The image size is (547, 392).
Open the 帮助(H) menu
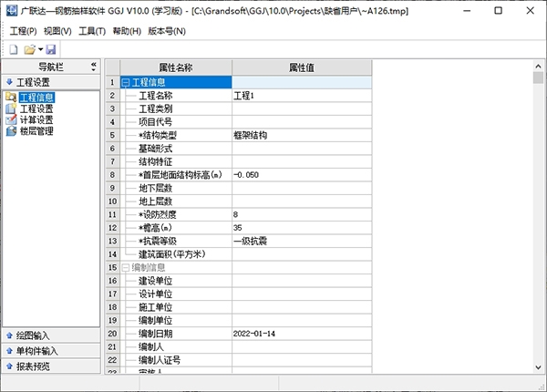click(x=127, y=31)
